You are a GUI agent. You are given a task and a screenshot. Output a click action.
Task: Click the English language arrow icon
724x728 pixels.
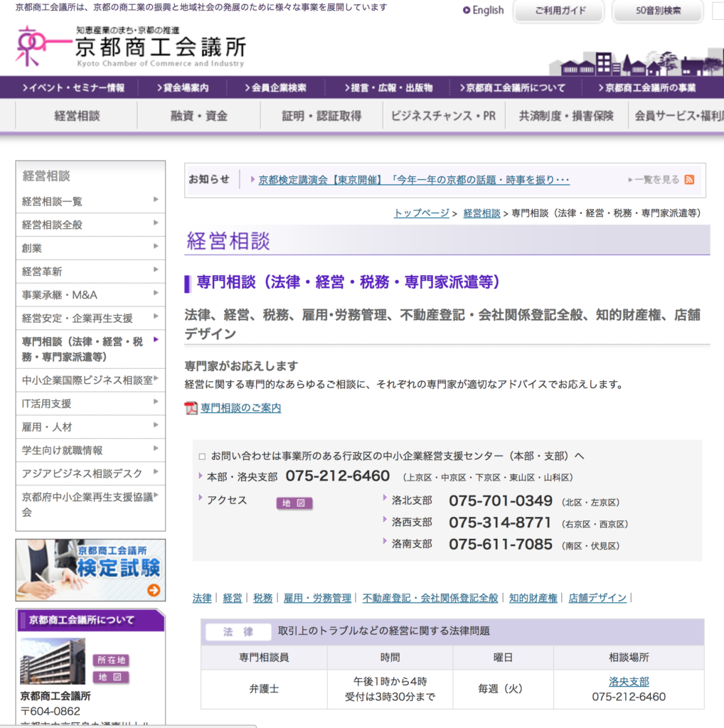(467, 11)
